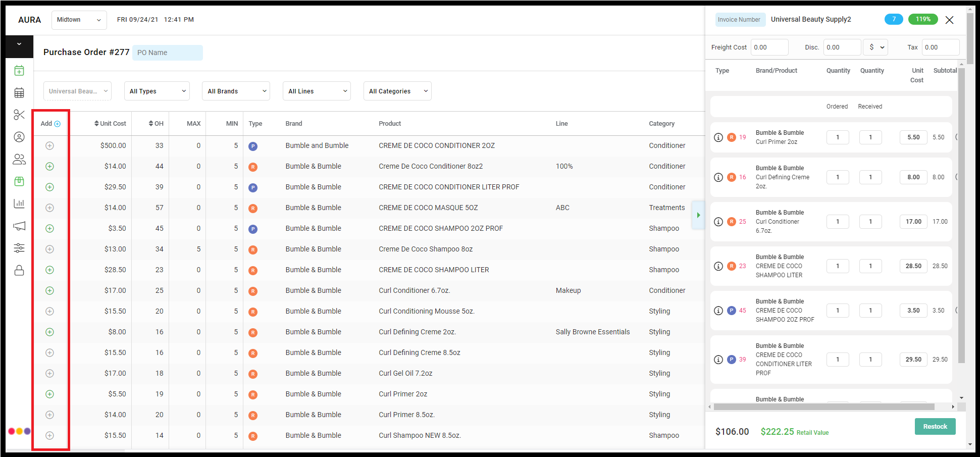980x457 pixels.
Task: Toggle added state for CREME DE COCO SHAMPOO 2OZ PROF
Action: click(49, 228)
